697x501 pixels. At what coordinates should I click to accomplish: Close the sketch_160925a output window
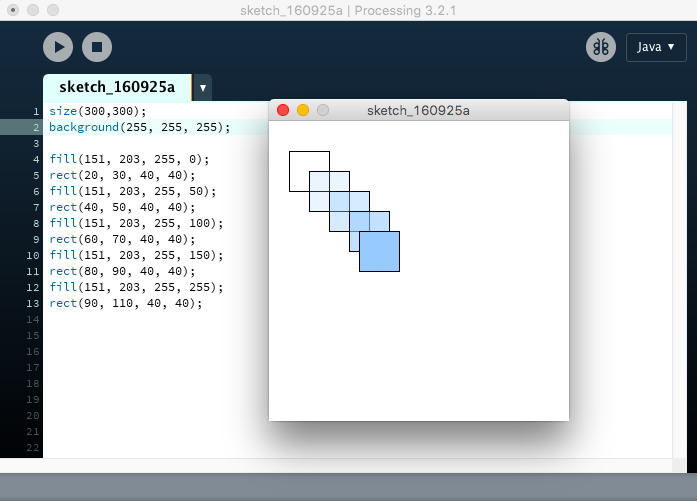(x=283, y=110)
